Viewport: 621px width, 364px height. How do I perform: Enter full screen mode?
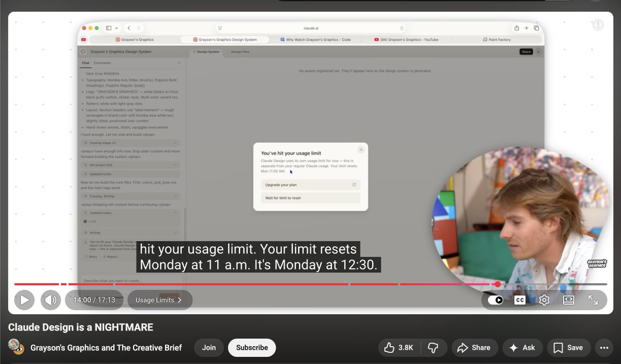tap(593, 300)
